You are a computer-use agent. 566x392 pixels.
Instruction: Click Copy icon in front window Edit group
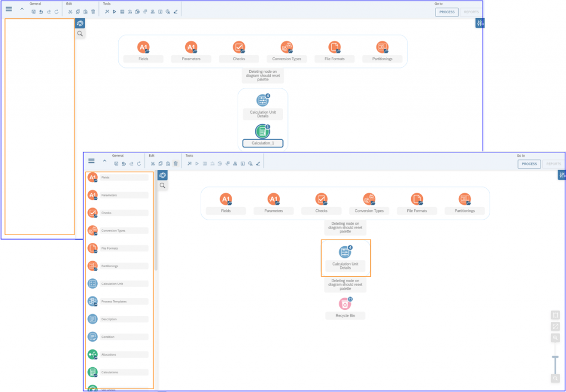[160, 164]
